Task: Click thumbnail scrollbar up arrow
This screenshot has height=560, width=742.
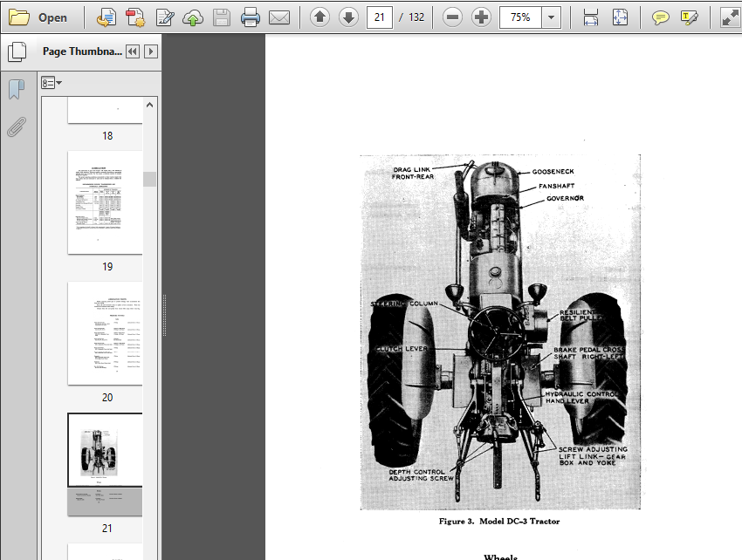Action: pos(150,105)
